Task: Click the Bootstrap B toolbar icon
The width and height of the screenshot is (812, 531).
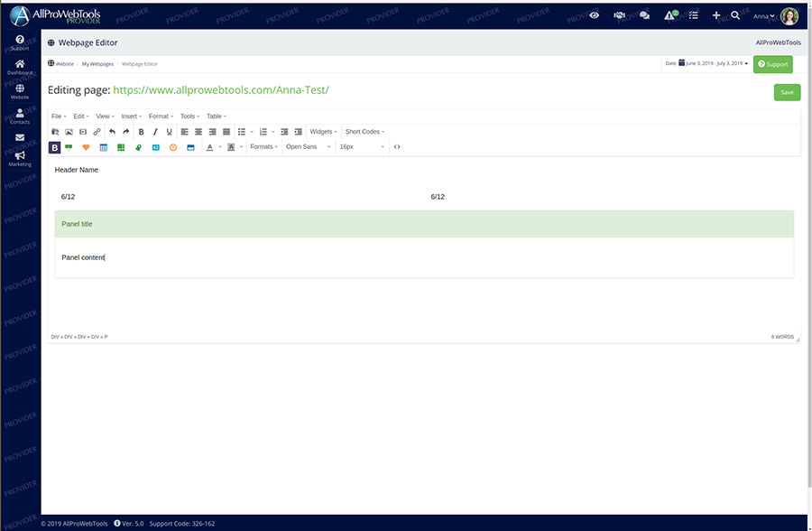Action: coord(54,147)
